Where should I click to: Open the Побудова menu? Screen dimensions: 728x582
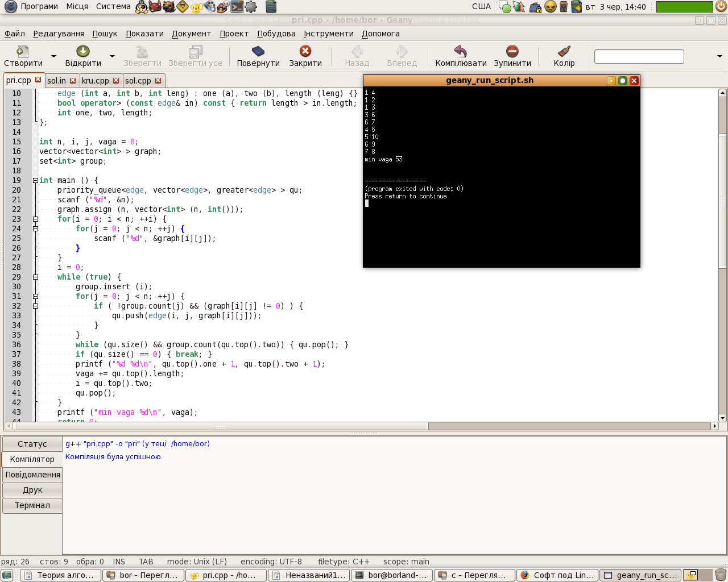pos(276,34)
